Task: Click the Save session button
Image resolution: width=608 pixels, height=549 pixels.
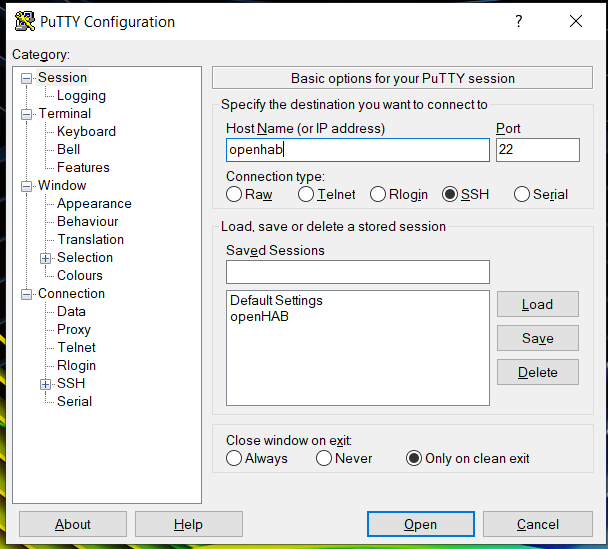Action: click(x=538, y=338)
